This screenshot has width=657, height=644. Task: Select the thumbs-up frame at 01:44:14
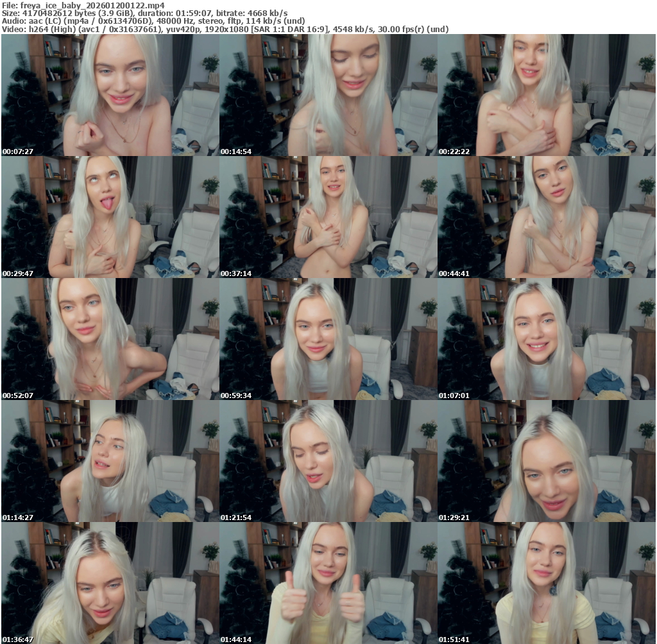[x=328, y=583]
